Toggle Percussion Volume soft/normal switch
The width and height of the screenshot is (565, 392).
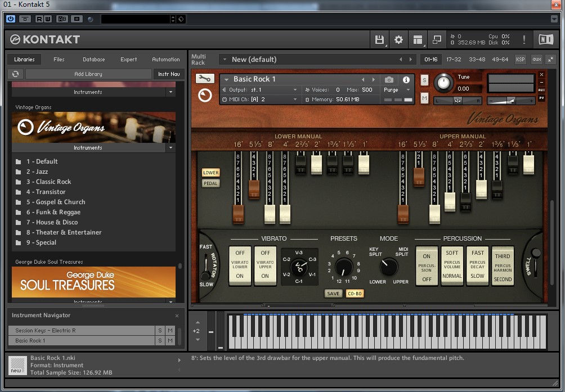(452, 265)
